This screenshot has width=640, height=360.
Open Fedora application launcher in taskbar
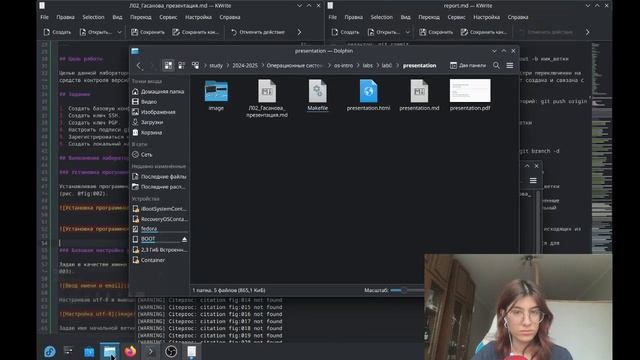pos(50,351)
